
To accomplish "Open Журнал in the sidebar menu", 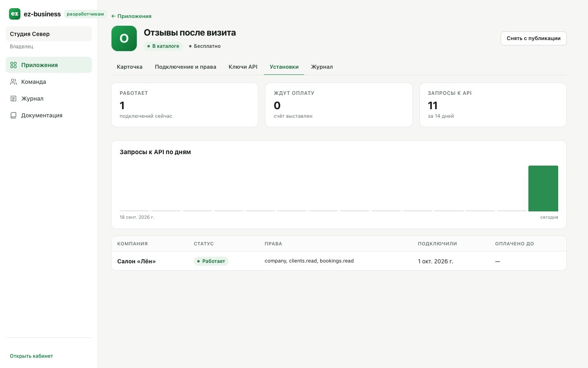I will [49, 99].
